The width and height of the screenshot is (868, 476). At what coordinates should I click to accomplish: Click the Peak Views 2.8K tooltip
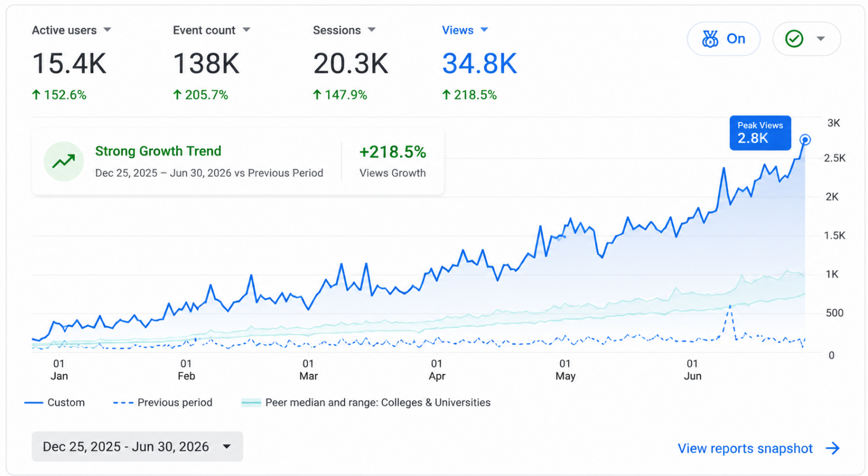tap(760, 133)
